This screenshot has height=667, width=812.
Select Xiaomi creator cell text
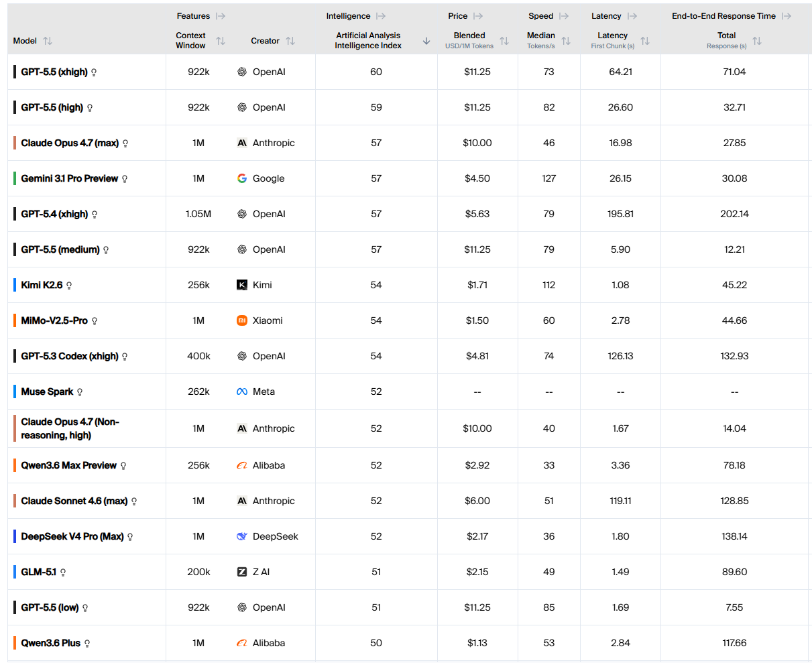coord(268,320)
